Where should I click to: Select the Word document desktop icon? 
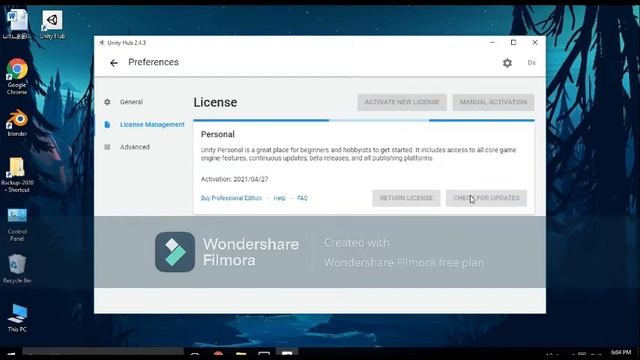(x=17, y=24)
